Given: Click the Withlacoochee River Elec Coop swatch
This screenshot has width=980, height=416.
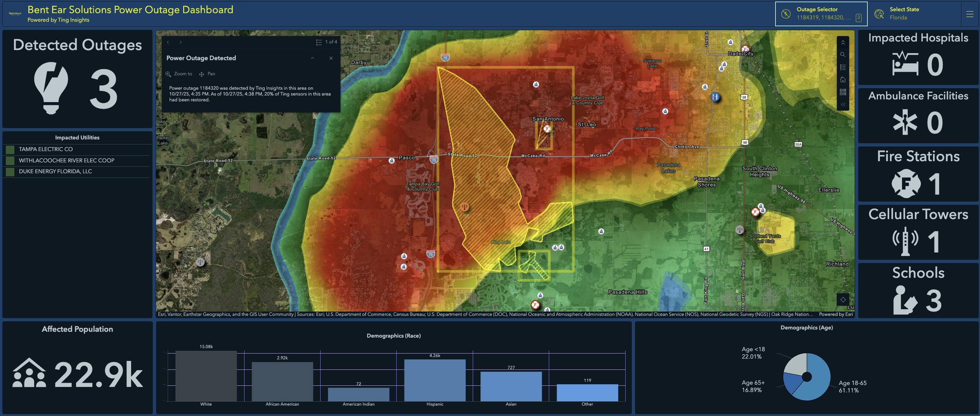Looking at the screenshot, I should click(x=10, y=161).
